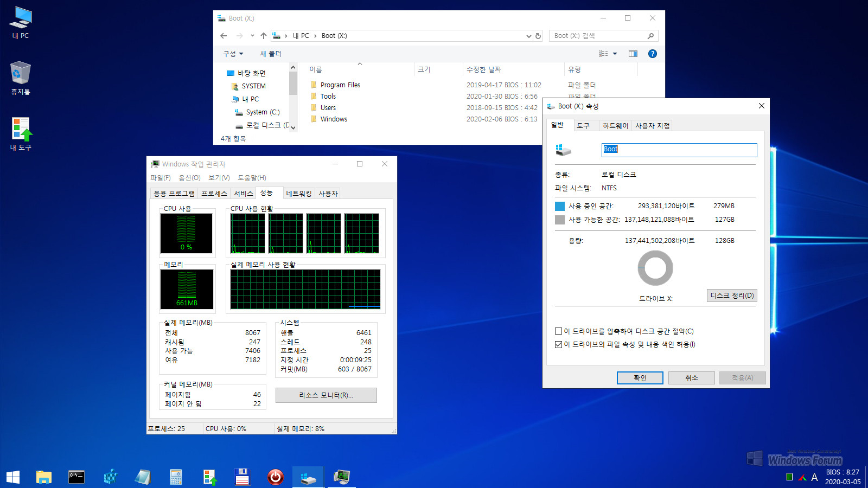Click 새 폴더 in Explorer toolbar
This screenshot has width=868, height=488.
(271, 54)
